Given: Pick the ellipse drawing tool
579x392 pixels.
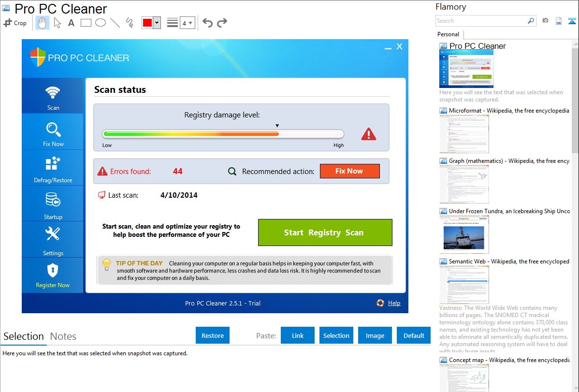Looking at the screenshot, I should (x=101, y=23).
